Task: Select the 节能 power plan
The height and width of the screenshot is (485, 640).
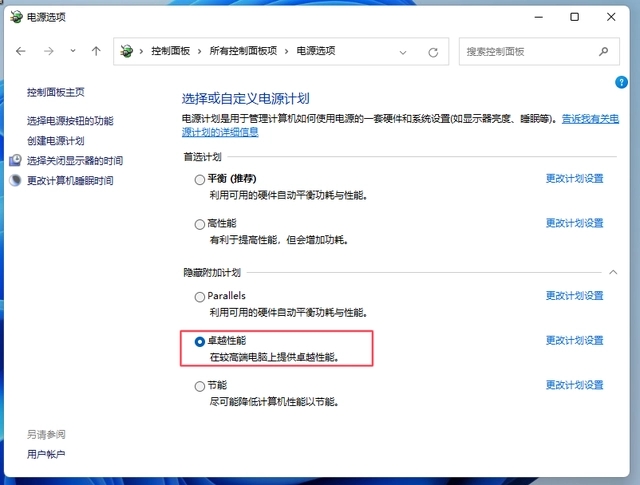Action: (x=200, y=386)
